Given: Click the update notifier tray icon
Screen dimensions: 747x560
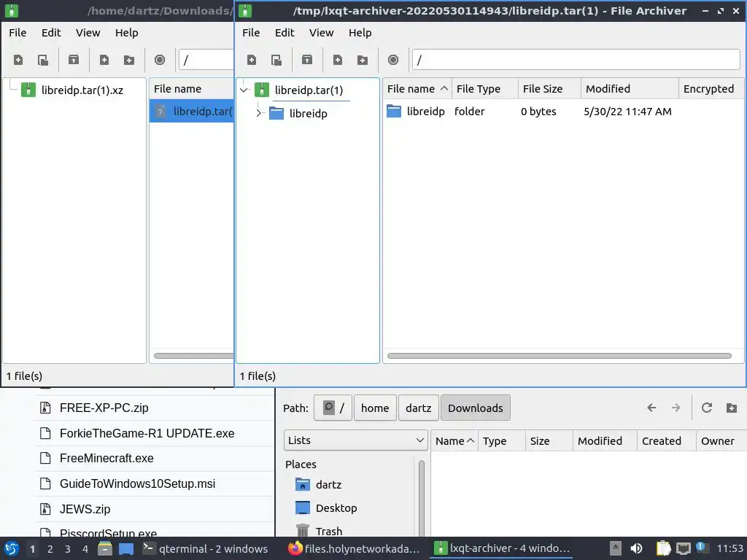Looking at the screenshot, I should [x=701, y=548].
